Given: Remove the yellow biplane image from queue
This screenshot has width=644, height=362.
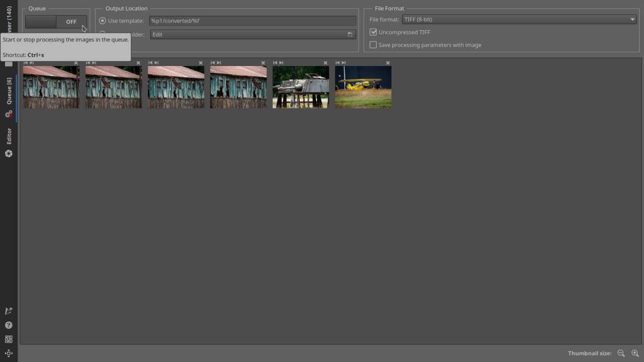Looking at the screenshot, I should point(388,63).
